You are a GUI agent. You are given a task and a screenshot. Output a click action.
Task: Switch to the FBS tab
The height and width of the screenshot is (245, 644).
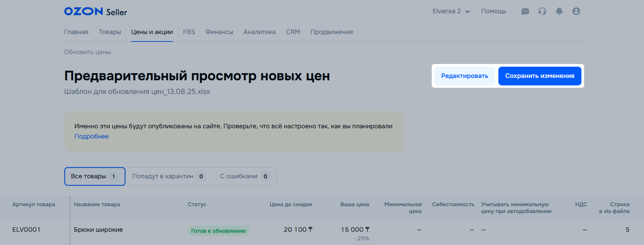pos(189,32)
